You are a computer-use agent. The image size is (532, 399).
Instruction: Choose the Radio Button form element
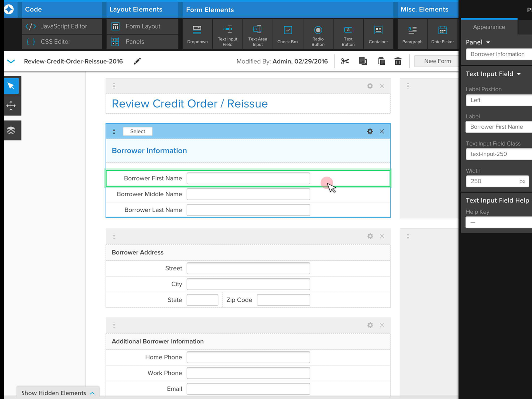click(x=318, y=34)
